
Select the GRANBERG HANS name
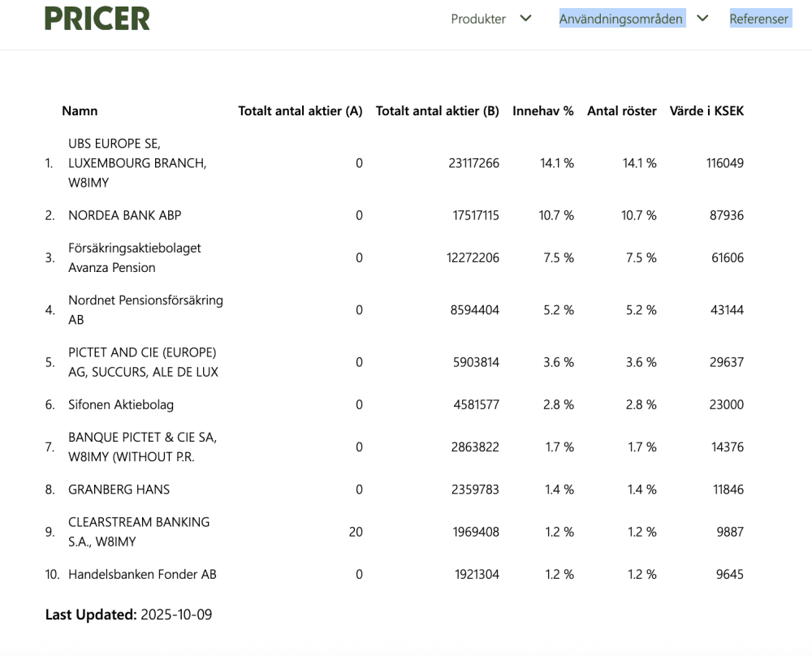pyautogui.click(x=119, y=490)
